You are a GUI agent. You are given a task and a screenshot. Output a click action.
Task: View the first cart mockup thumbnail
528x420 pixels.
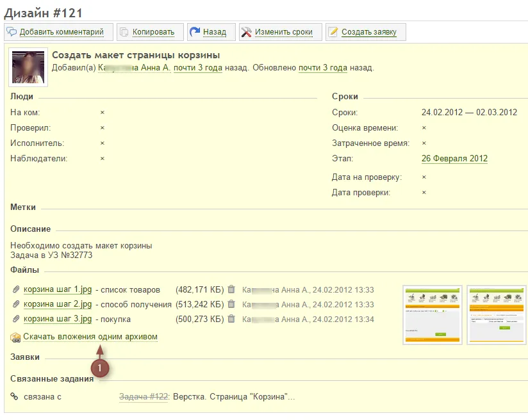coord(433,315)
